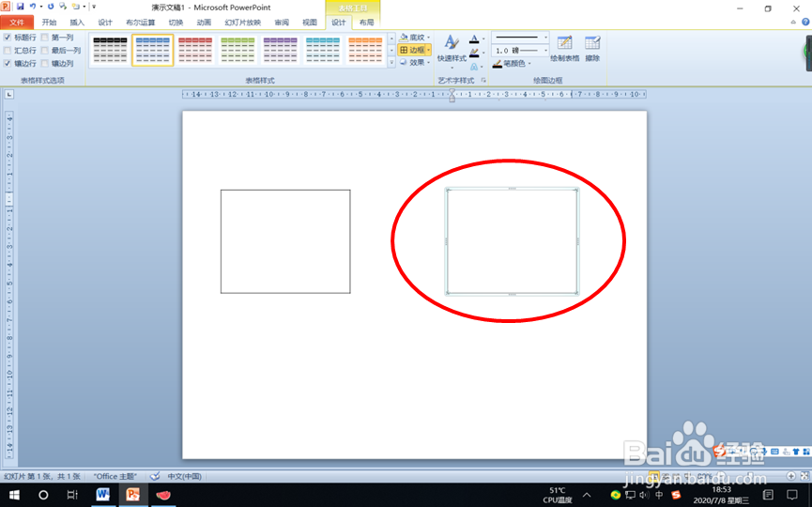Apply the orange table style thumbnail
Image resolution: width=812 pixels, height=507 pixels.
tap(365, 51)
